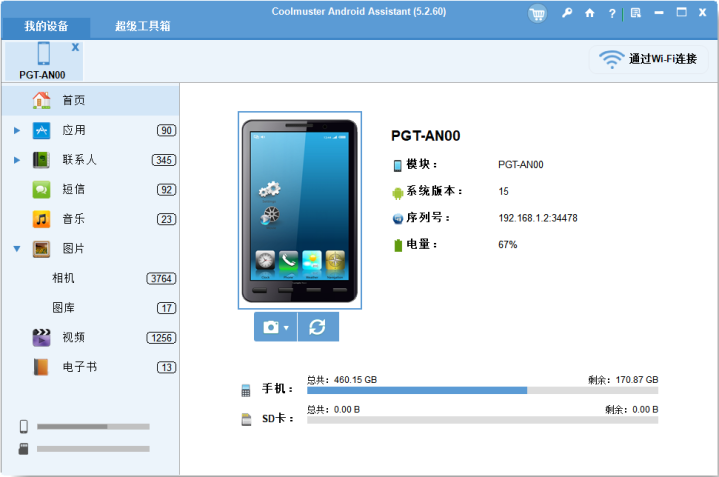Expand the 联系人 contacts tree node
Viewport: 719px width, 477px height.
[17, 160]
